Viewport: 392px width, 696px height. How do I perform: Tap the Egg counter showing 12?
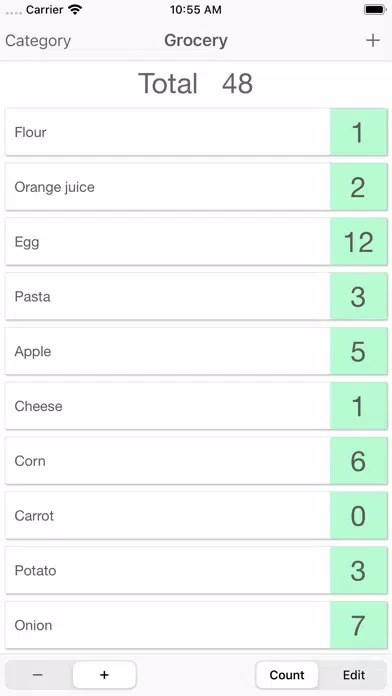pos(359,241)
